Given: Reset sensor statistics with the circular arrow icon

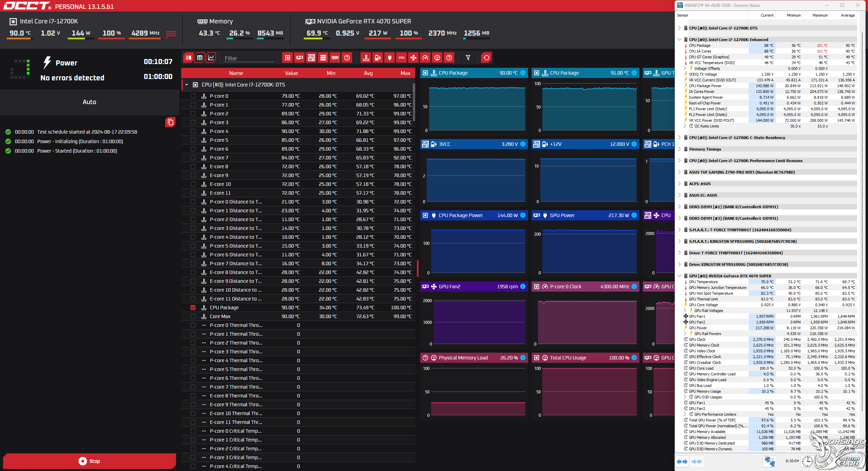Looking at the screenshot, I should pos(486,58).
